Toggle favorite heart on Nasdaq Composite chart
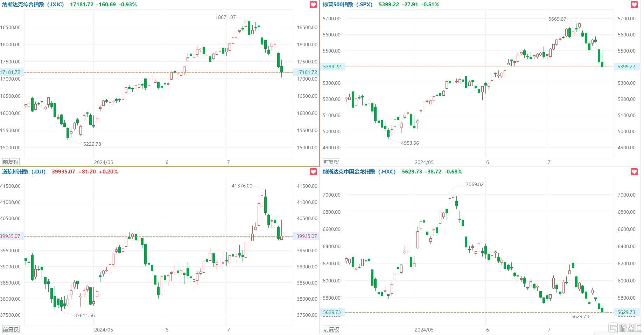Image resolution: width=644 pixels, height=335 pixels. [313, 5]
